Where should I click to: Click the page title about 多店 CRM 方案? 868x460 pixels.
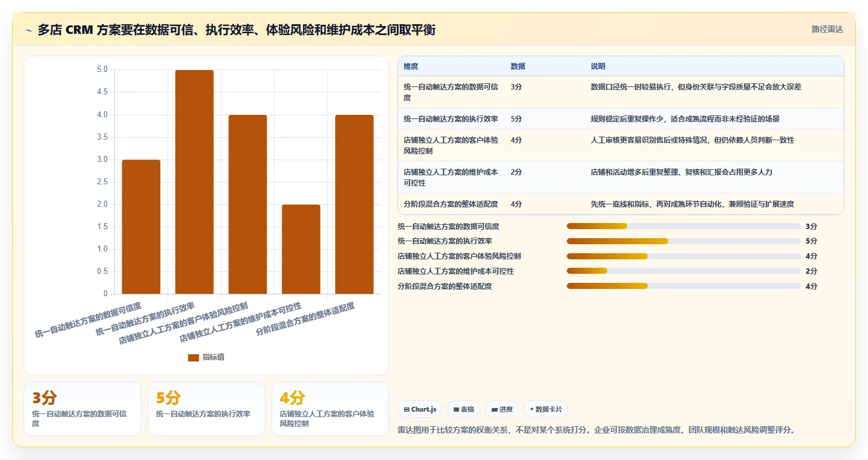pos(237,30)
